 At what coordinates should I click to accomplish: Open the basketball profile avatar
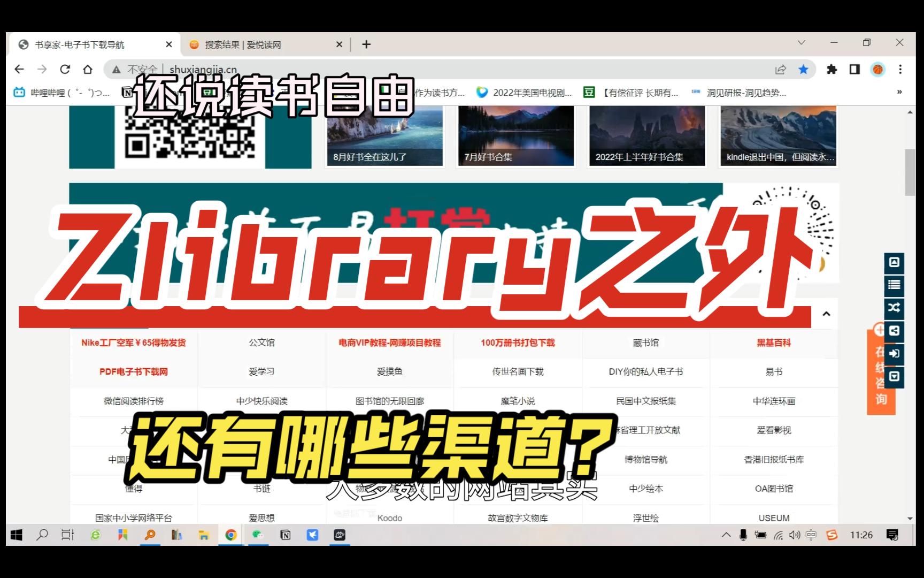click(877, 70)
